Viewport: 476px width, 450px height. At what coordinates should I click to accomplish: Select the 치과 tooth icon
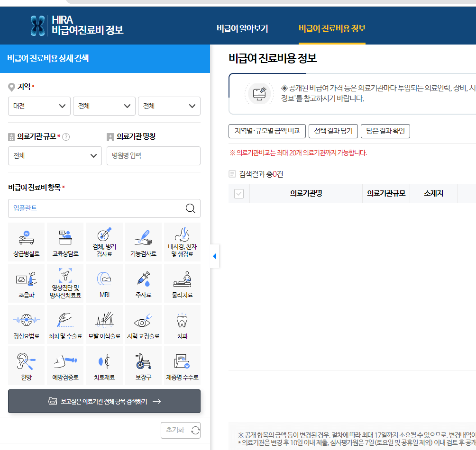coord(182,324)
